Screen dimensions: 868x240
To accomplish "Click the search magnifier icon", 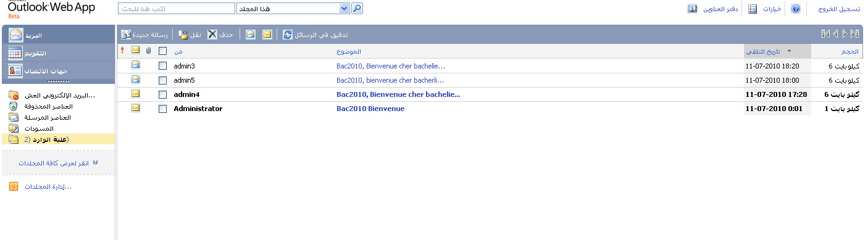I will point(357,9).
